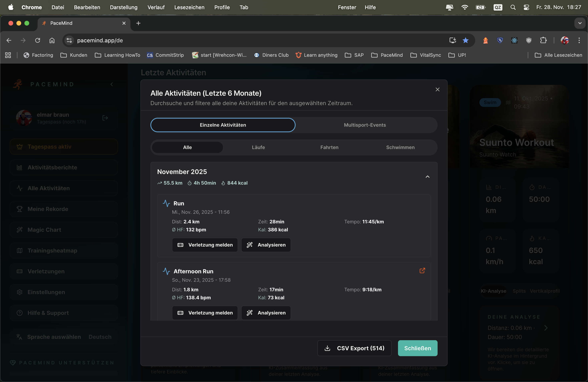Viewport: 588px width, 382px height.
Task: Select the Schwimmen filter tab
Action: click(x=400, y=147)
